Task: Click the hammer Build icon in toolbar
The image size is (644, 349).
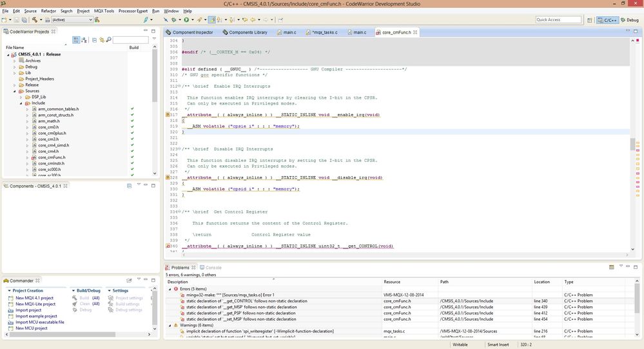Action: click(x=34, y=20)
